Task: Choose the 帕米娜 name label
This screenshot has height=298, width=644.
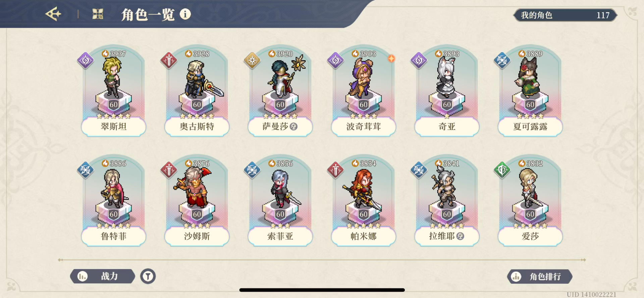Action: [x=364, y=236]
